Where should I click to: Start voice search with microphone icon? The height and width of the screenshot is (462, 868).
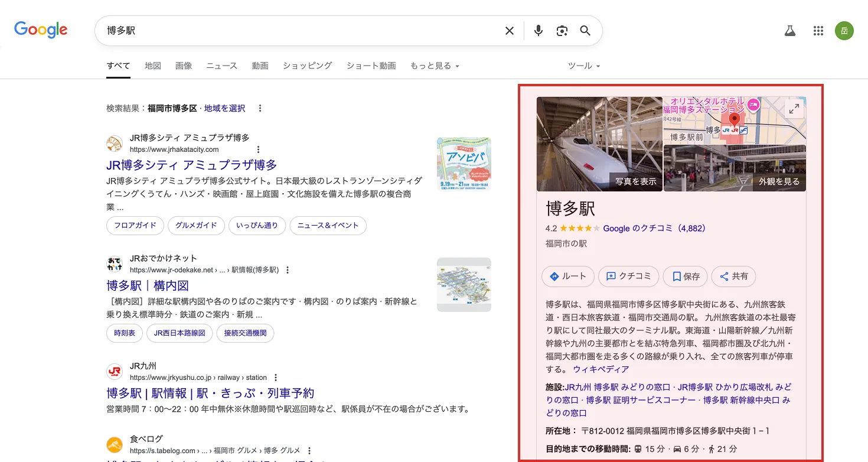tap(538, 31)
